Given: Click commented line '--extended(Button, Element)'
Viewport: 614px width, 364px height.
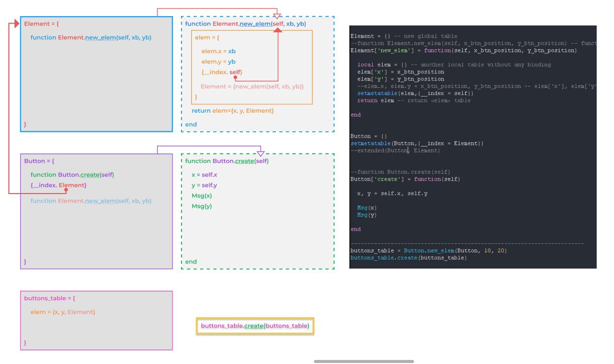Looking at the screenshot, I should 395,150.
